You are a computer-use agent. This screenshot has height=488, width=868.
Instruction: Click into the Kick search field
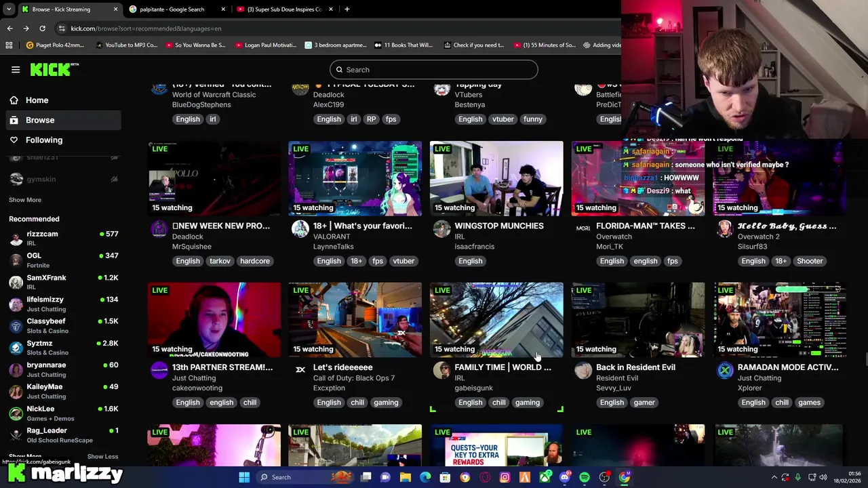point(434,70)
